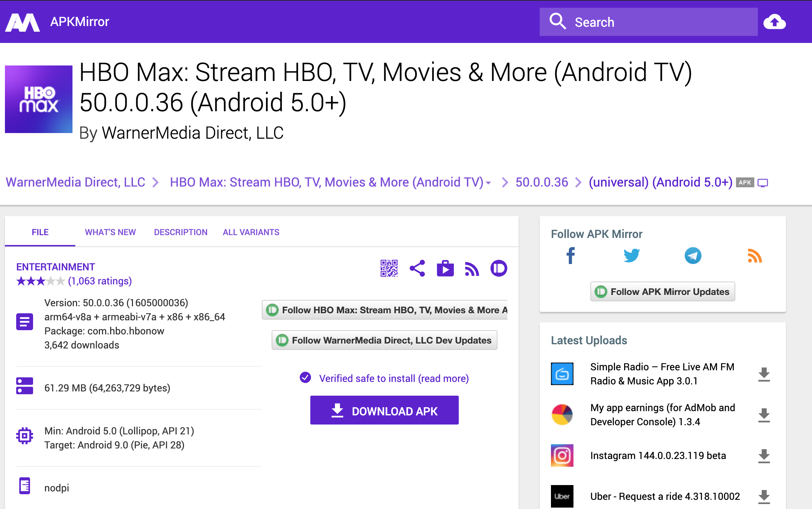Click My app earnings pie icon

[x=562, y=415]
